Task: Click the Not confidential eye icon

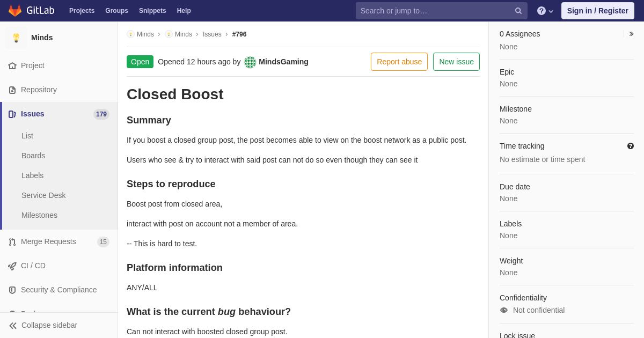Action: 504,310
